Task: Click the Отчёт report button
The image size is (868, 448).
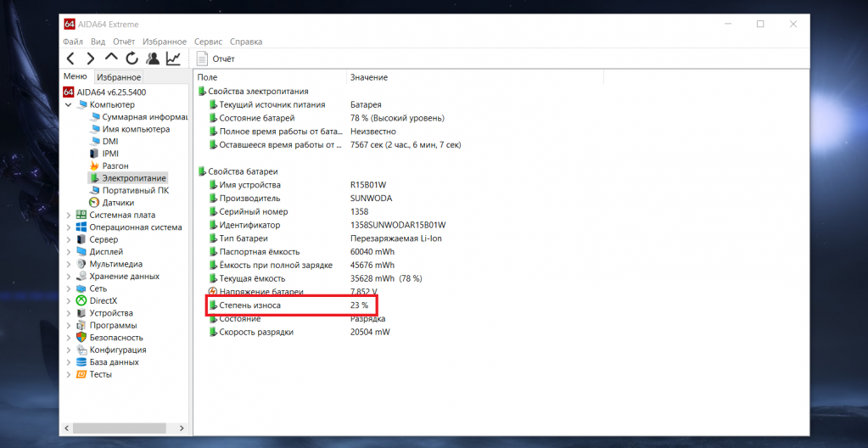Action: [216, 59]
